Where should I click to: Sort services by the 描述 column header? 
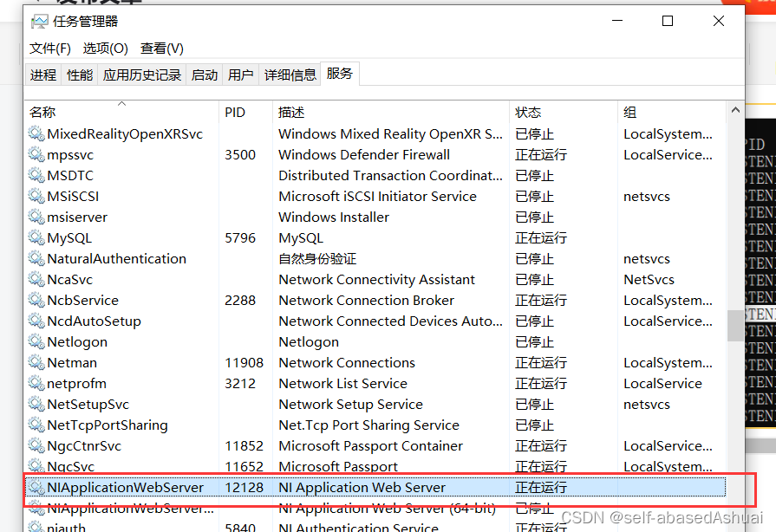point(390,112)
